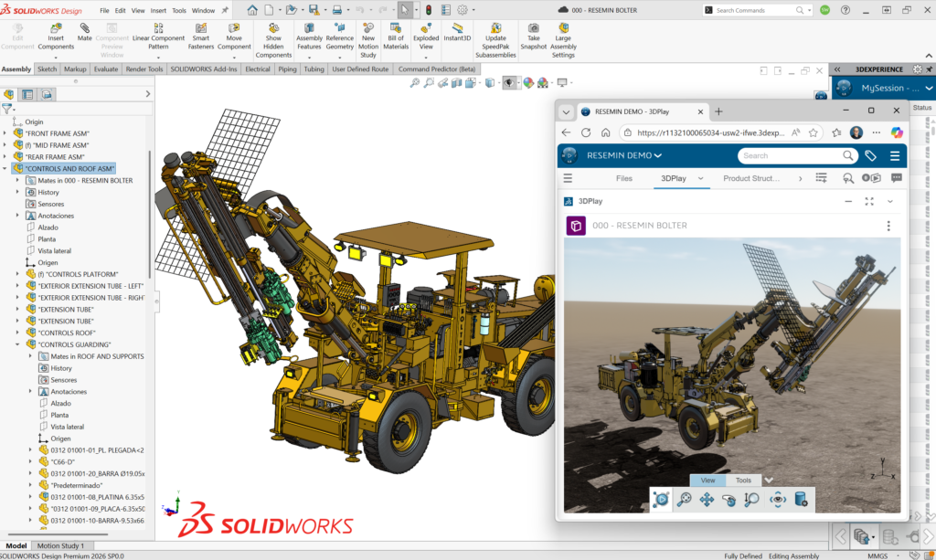Image resolution: width=936 pixels, height=560 pixels.
Task: Expand the "CONTROLS ROOF" node
Action: click(x=17, y=333)
